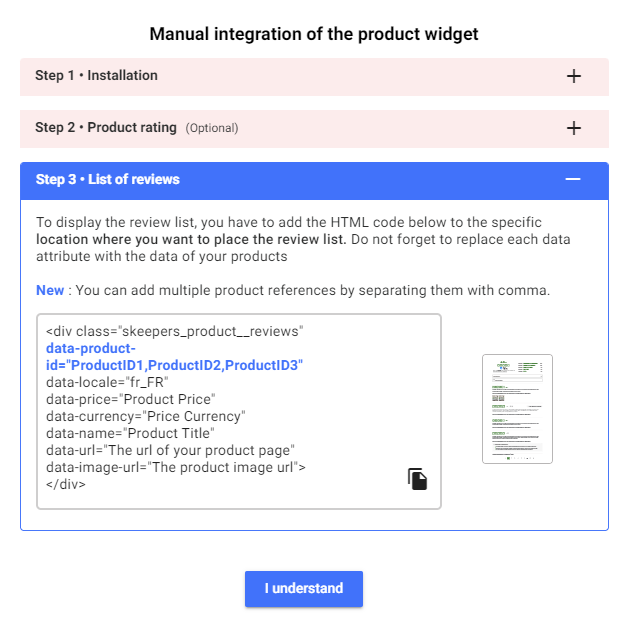Click the Manual integration of the product widget title
621x618 pixels.
coord(314,34)
